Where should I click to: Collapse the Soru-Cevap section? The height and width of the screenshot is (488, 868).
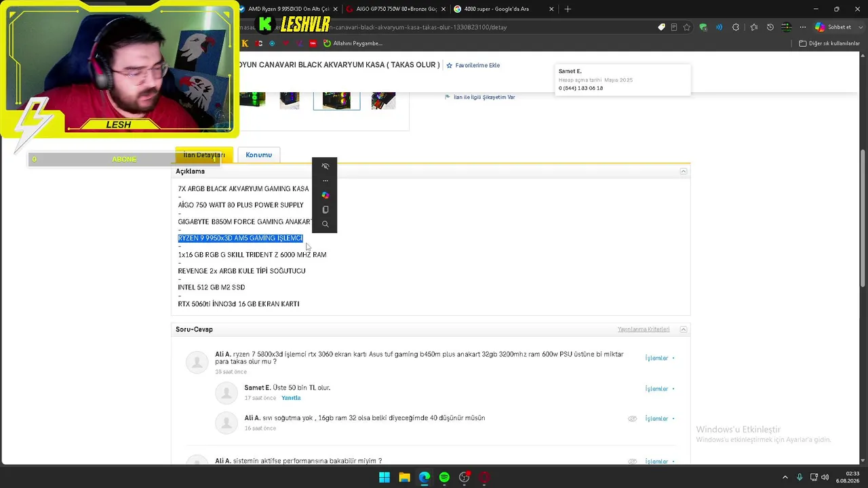684,329
